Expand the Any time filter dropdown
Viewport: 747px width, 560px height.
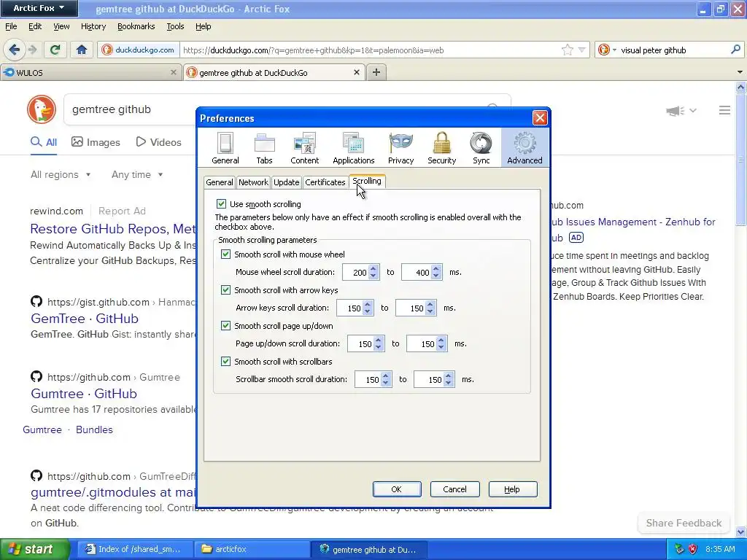point(137,175)
